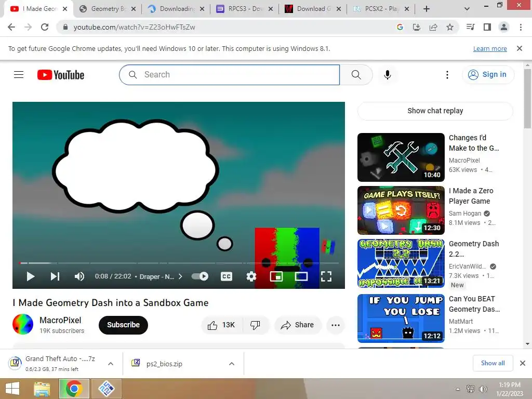
Task: Open Chrome three-dot menu
Action: (x=521, y=27)
